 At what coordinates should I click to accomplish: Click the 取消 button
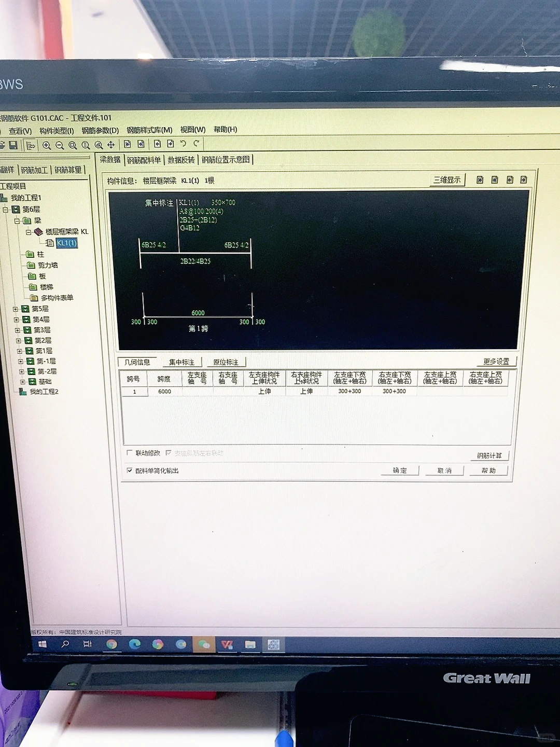tap(444, 471)
